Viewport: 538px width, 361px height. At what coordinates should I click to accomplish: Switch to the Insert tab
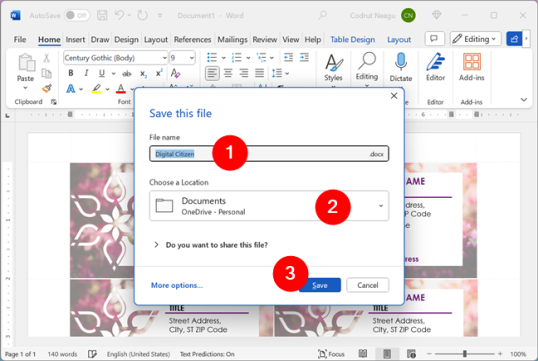[x=75, y=39]
